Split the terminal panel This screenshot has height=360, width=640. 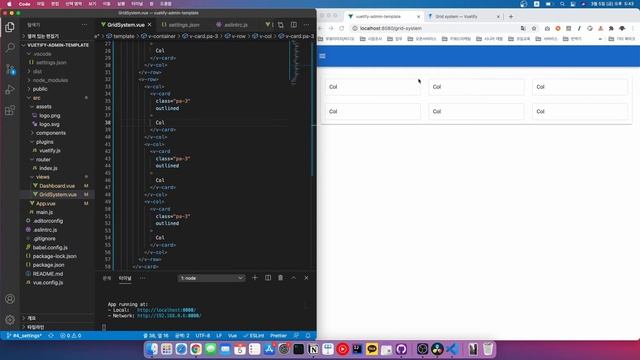268,278
